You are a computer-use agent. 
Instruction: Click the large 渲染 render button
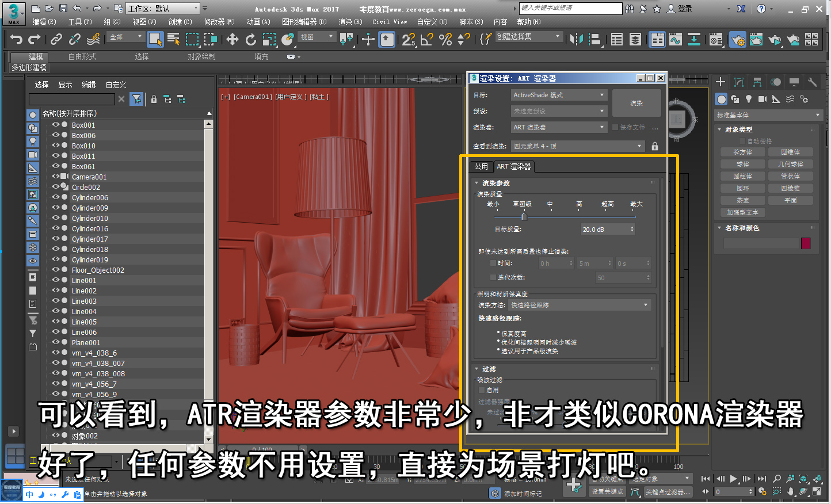(636, 103)
